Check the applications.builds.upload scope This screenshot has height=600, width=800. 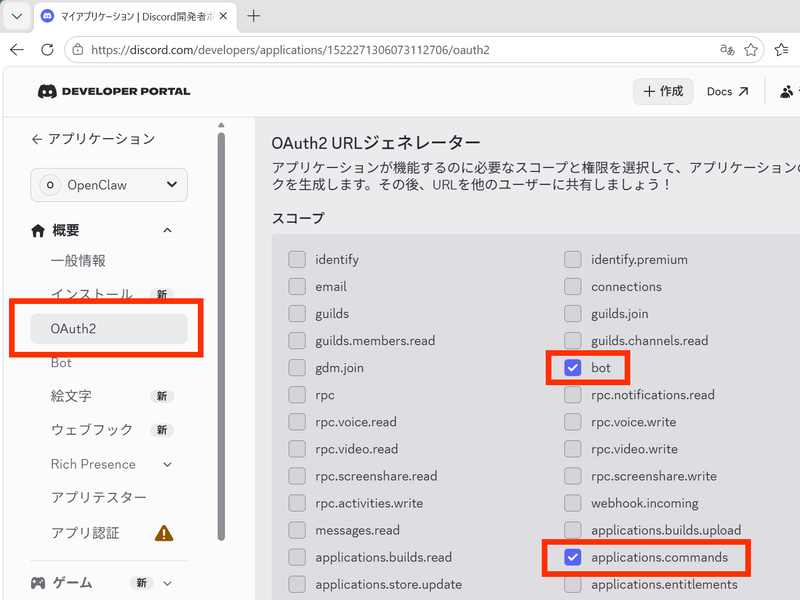point(572,530)
